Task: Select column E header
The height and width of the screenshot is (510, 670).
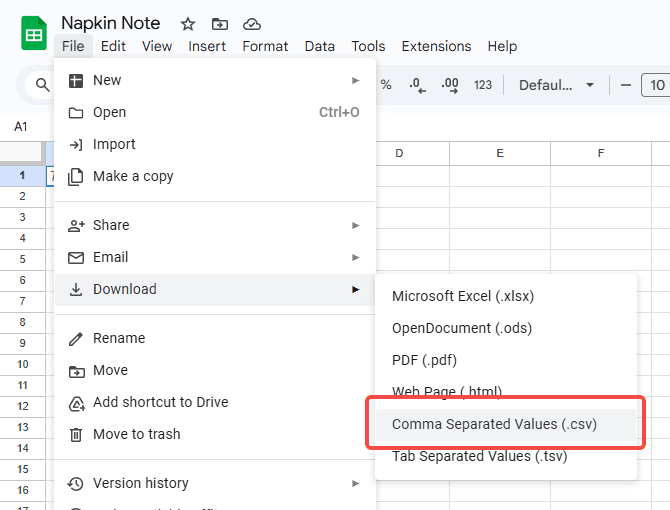Action: 500,153
